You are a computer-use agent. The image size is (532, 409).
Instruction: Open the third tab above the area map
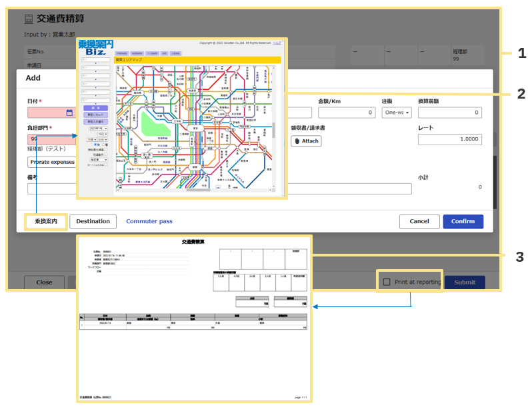(x=152, y=53)
